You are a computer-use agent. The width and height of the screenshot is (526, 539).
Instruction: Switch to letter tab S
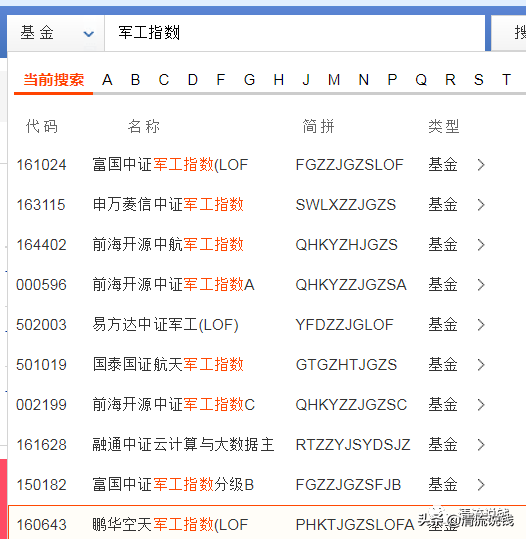tap(479, 80)
